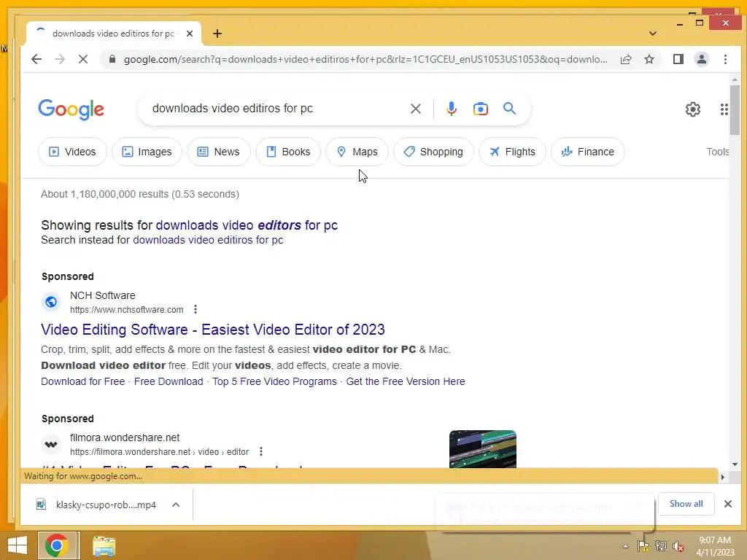747x560 pixels.
Task: Open a new browser tab
Action: coord(217,34)
